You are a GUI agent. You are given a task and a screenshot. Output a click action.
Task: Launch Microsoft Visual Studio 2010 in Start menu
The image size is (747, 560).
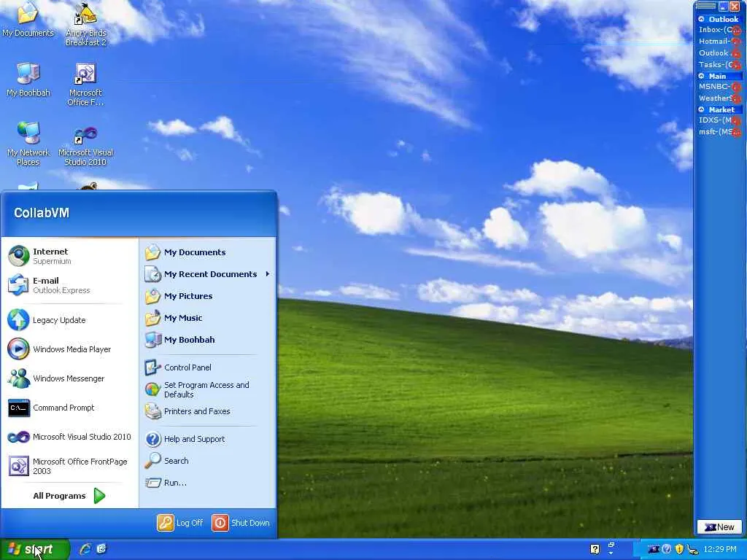point(69,437)
